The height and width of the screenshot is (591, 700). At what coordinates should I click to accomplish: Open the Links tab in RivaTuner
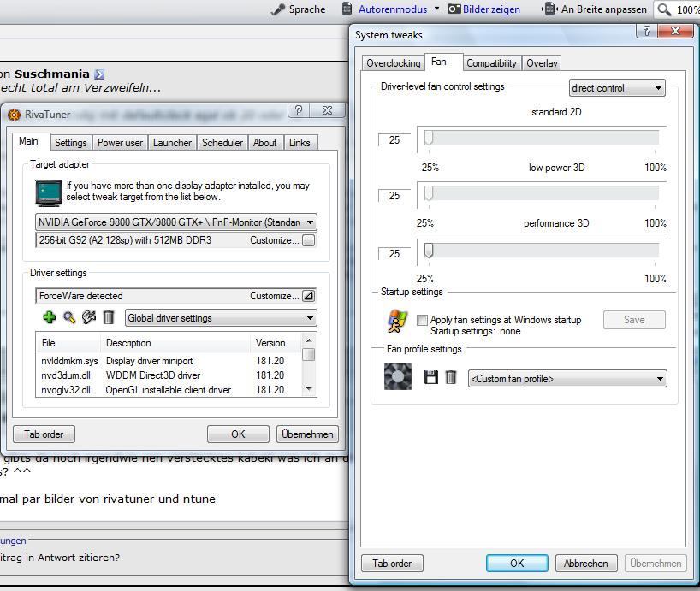point(300,143)
